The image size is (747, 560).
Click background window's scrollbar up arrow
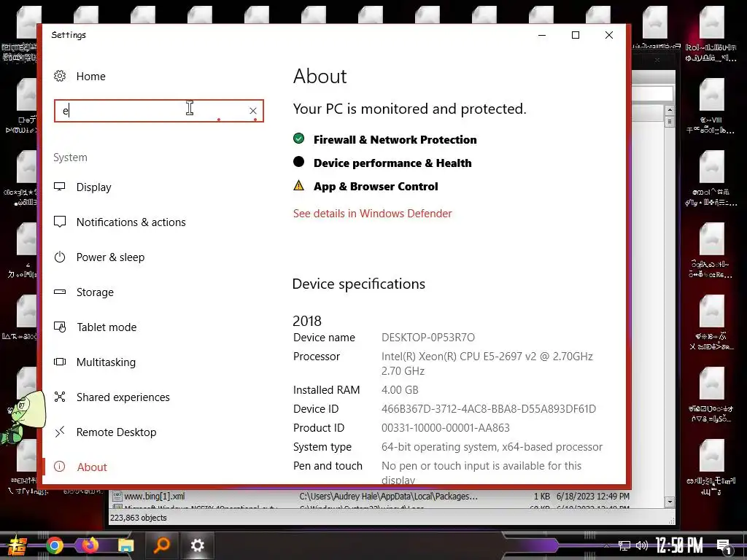tap(670, 110)
